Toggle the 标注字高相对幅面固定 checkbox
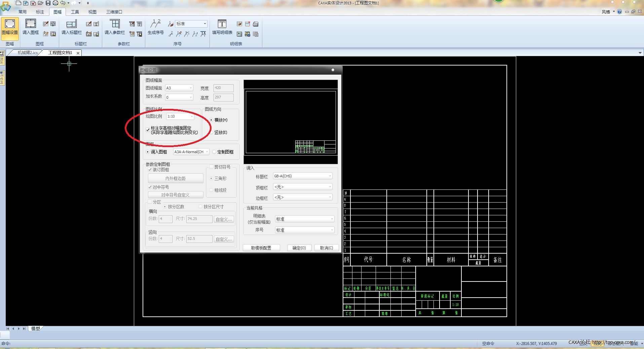The height and width of the screenshot is (349, 644). (x=148, y=130)
